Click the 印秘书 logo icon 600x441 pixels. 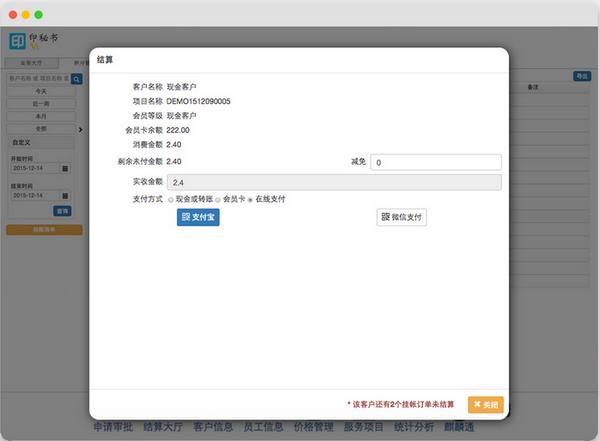(19, 42)
